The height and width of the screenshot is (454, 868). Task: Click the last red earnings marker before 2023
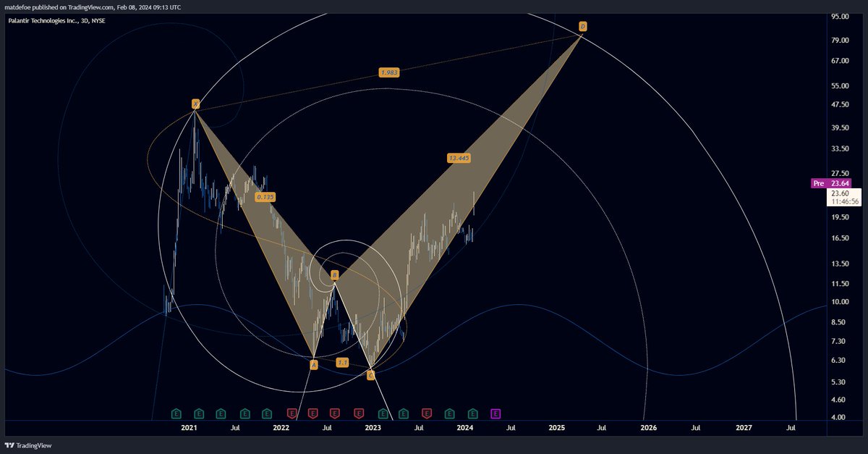359,413
